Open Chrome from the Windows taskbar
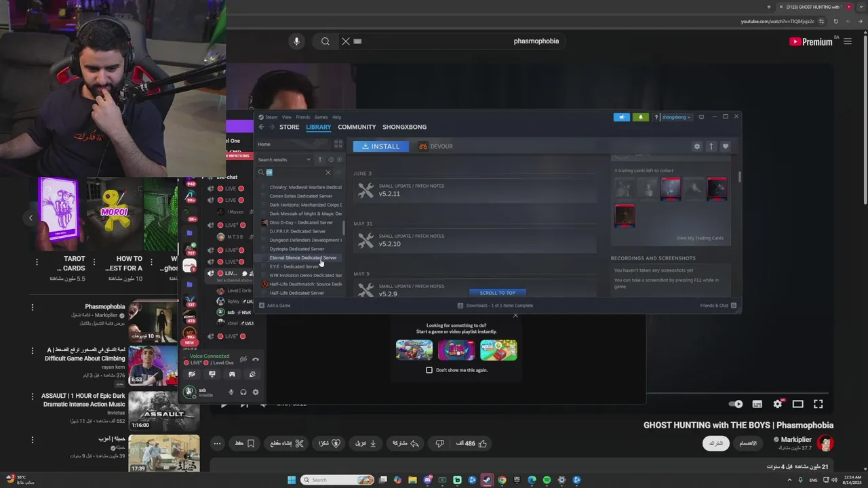 coord(502,480)
